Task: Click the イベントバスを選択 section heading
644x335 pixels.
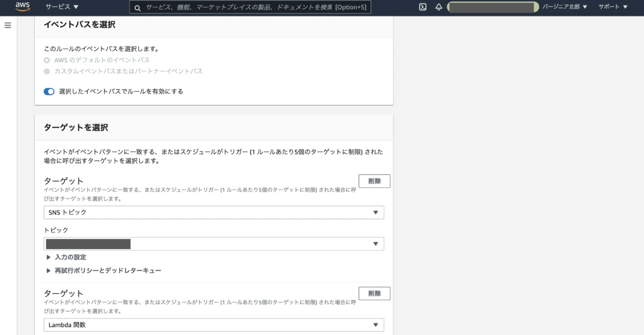Action: tap(80, 25)
